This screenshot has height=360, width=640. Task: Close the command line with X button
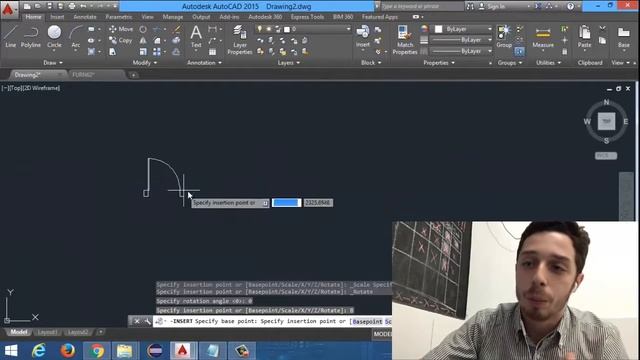click(137, 321)
